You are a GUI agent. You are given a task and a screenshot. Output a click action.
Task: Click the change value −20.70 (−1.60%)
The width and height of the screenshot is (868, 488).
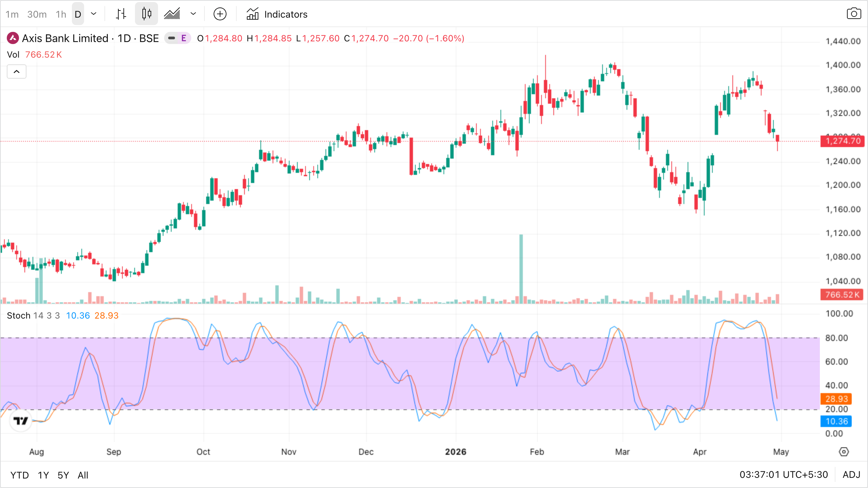[429, 38]
